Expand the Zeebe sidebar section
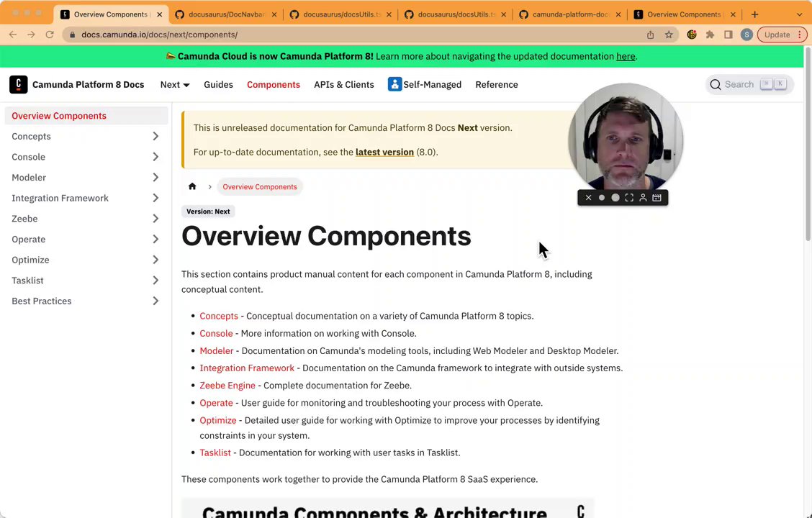The image size is (812, 518). (x=155, y=219)
